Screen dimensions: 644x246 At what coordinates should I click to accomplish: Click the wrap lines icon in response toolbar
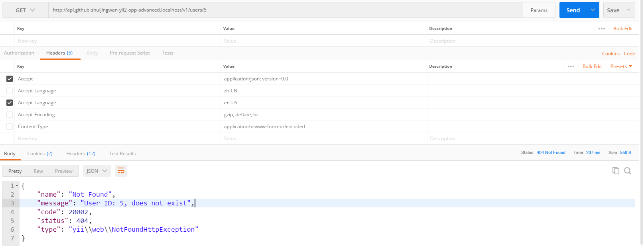(121, 171)
